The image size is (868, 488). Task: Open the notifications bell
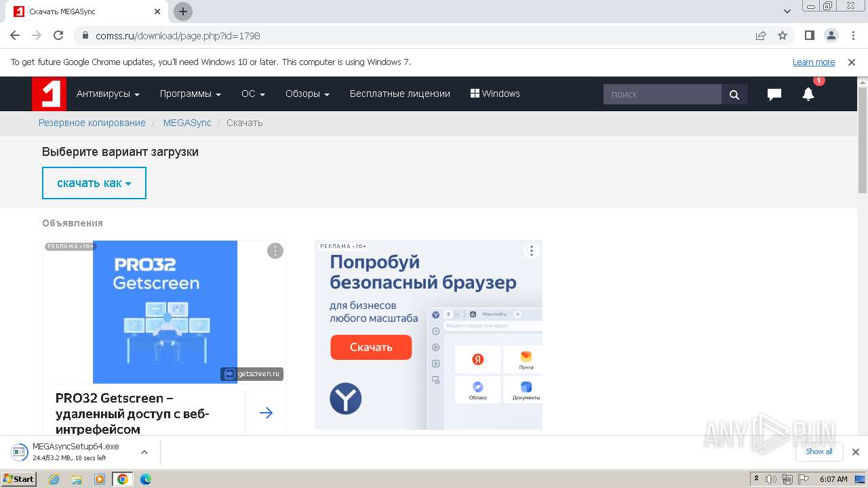click(x=808, y=95)
